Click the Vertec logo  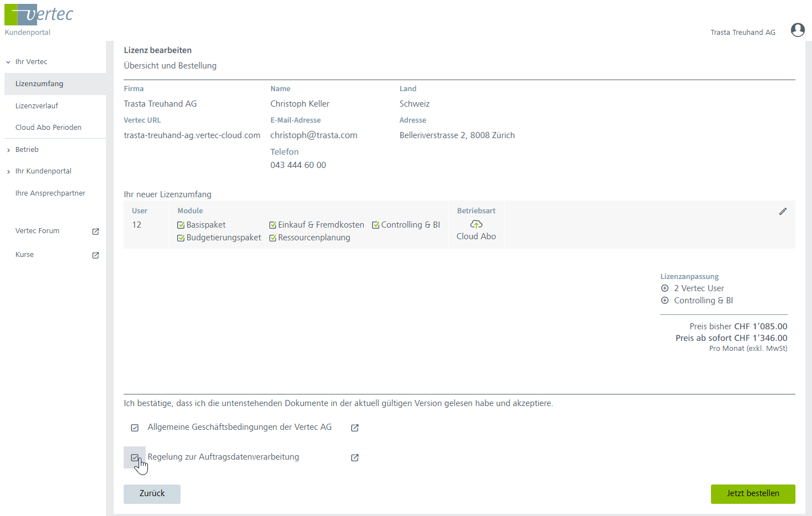(x=39, y=15)
